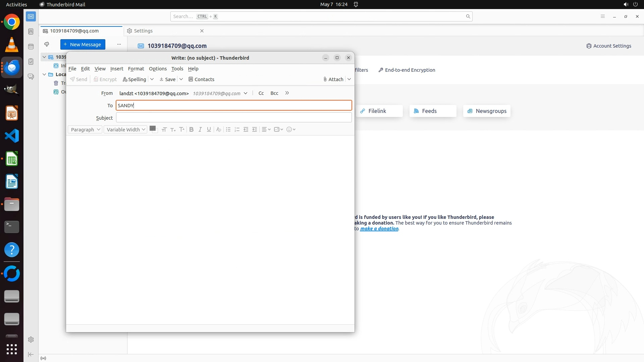
Task: Open the Variable Width font dropdown
Action: [x=125, y=130]
